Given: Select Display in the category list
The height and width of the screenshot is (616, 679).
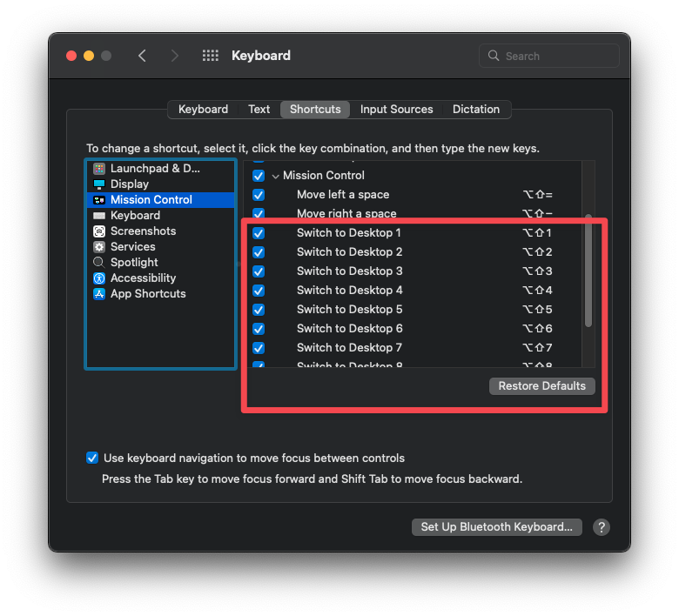Looking at the screenshot, I should 161,184.
